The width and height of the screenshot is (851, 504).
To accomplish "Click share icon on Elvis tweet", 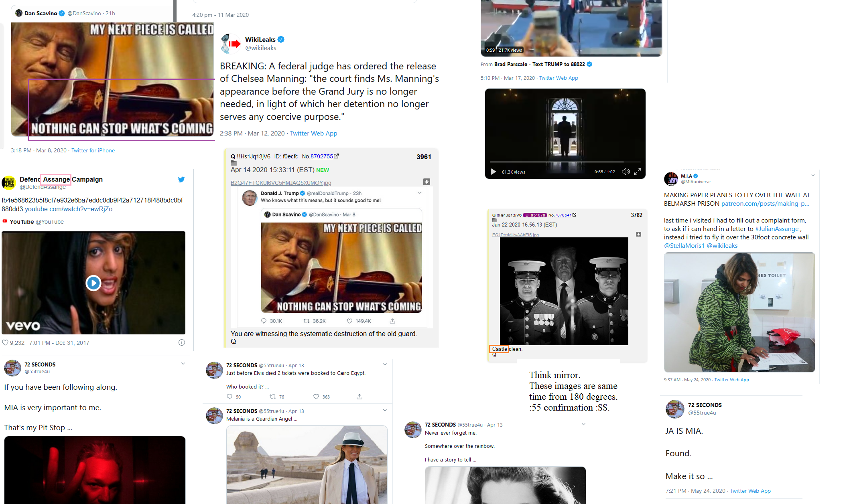I will (359, 397).
